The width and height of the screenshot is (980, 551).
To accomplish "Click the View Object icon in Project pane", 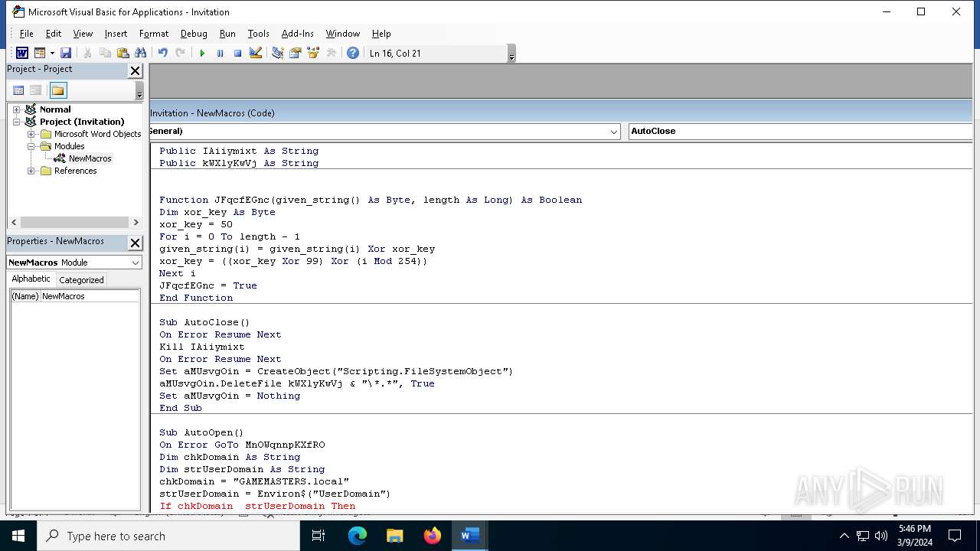I will click(x=35, y=90).
